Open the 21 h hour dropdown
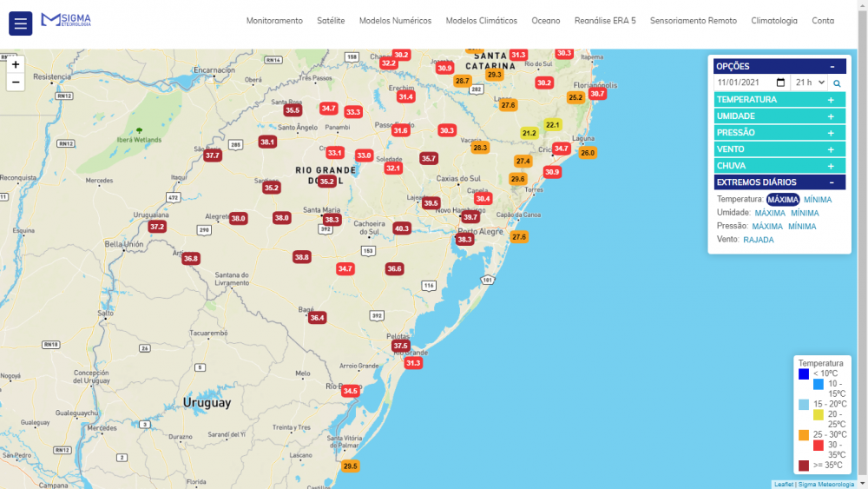 point(808,83)
